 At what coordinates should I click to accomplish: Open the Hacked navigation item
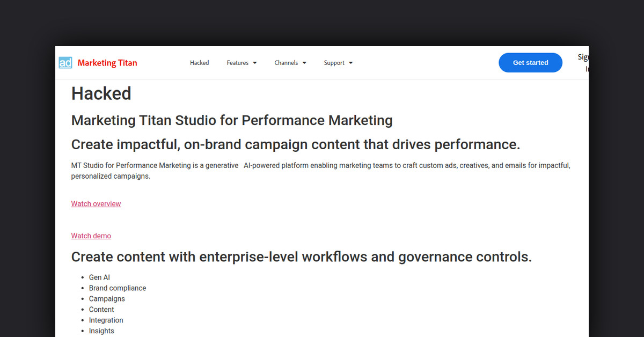(x=199, y=63)
